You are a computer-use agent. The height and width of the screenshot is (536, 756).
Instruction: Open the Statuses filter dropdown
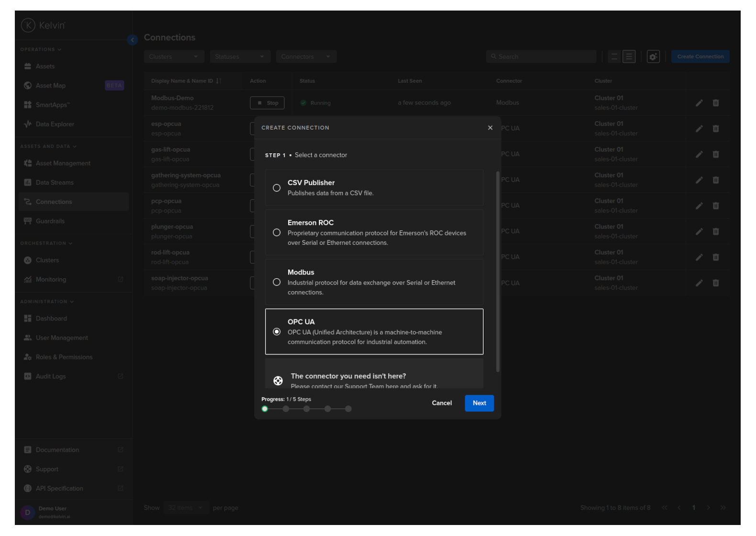coord(240,56)
